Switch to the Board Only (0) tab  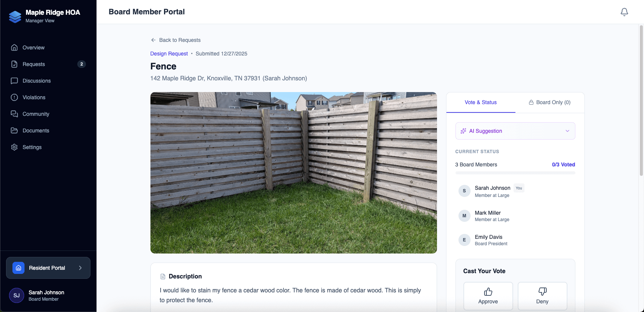pyautogui.click(x=550, y=102)
